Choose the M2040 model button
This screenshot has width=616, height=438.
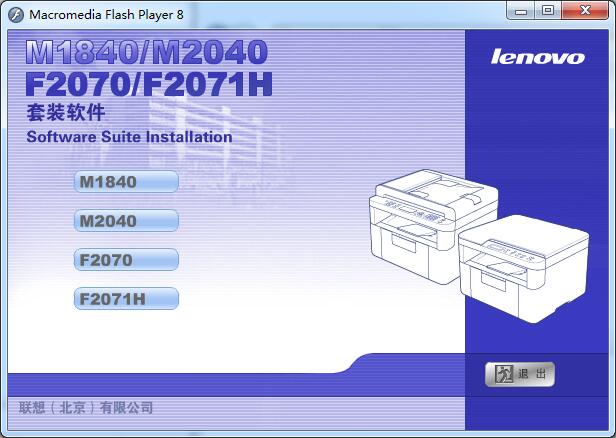pos(127,221)
